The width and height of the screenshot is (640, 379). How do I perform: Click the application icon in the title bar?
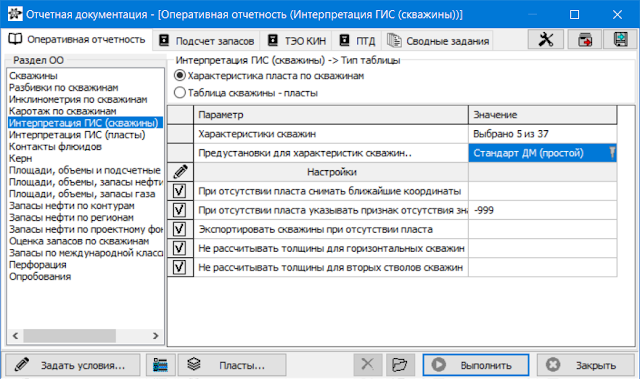pyautogui.click(x=15, y=14)
